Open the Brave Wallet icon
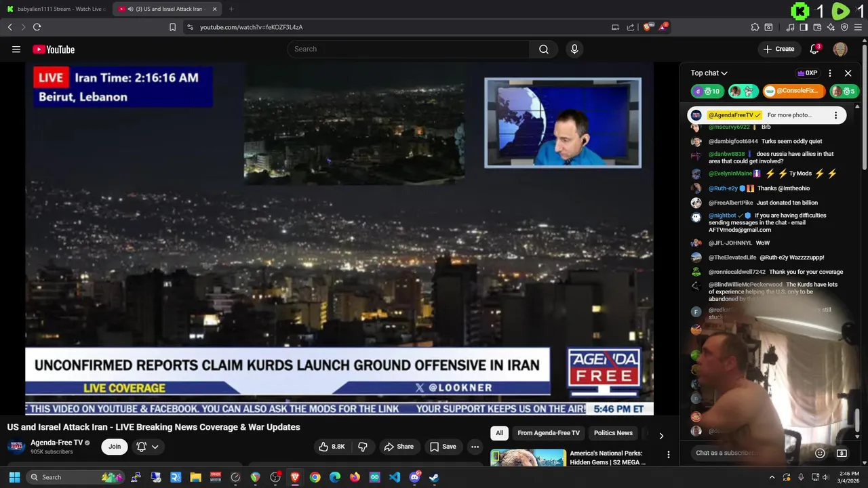This screenshot has height=488, width=868. point(817,27)
